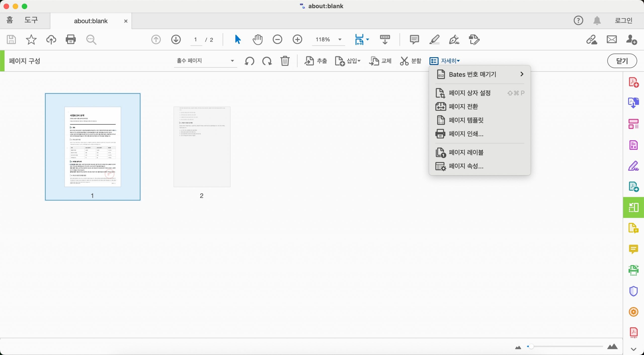
Task: Add a comment note icon
Action: tap(414, 40)
